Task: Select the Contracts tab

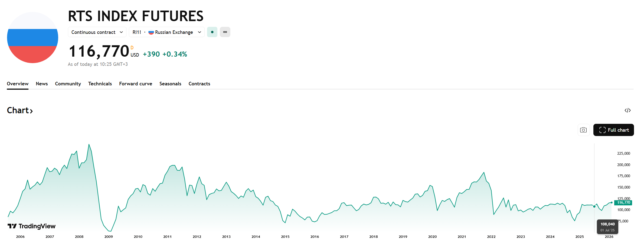Action: pyautogui.click(x=199, y=84)
